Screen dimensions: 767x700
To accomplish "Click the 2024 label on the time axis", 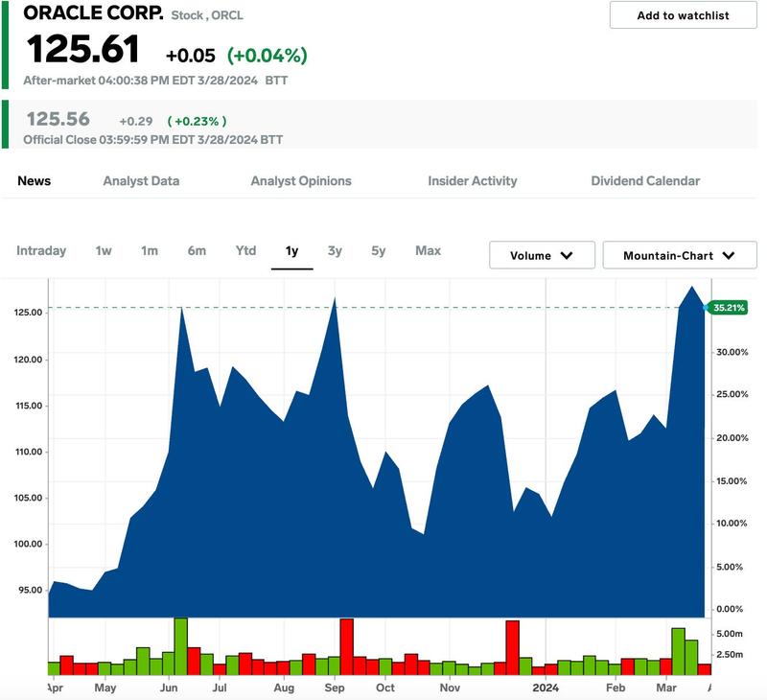I will (546, 688).
